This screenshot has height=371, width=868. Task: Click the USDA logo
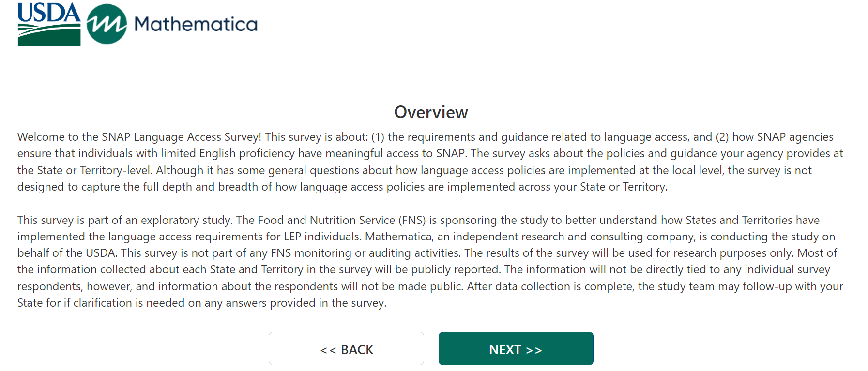pos(49,24)
